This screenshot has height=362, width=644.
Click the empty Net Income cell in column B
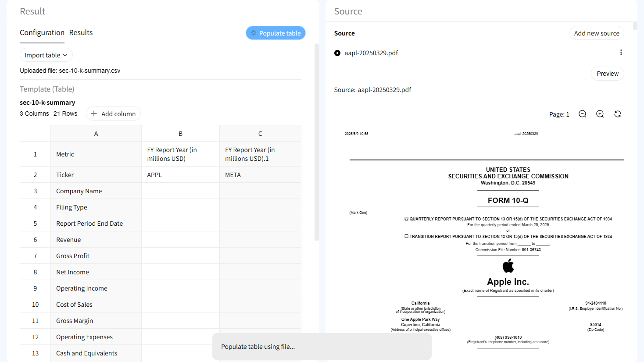[x=180, y=272]
